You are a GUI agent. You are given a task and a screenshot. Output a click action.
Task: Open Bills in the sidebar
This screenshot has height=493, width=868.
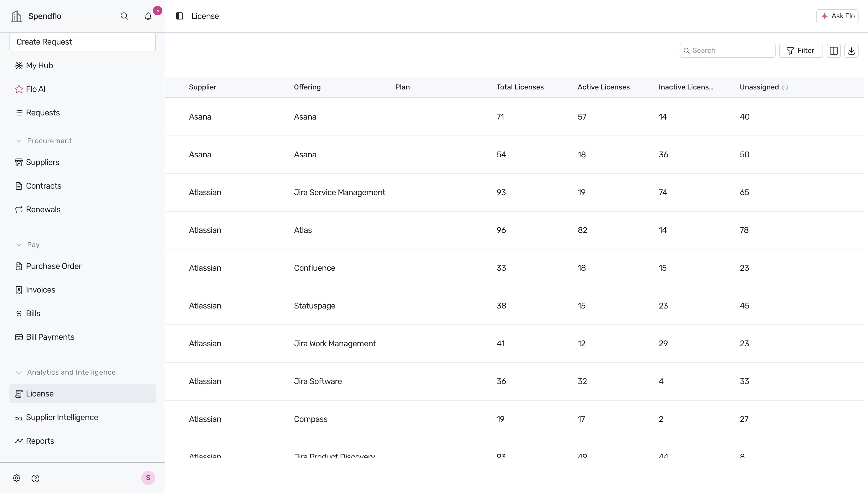pos(83,314)
